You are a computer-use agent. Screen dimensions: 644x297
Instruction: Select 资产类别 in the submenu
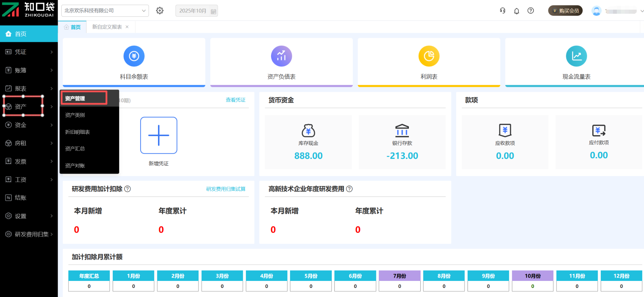75,115
